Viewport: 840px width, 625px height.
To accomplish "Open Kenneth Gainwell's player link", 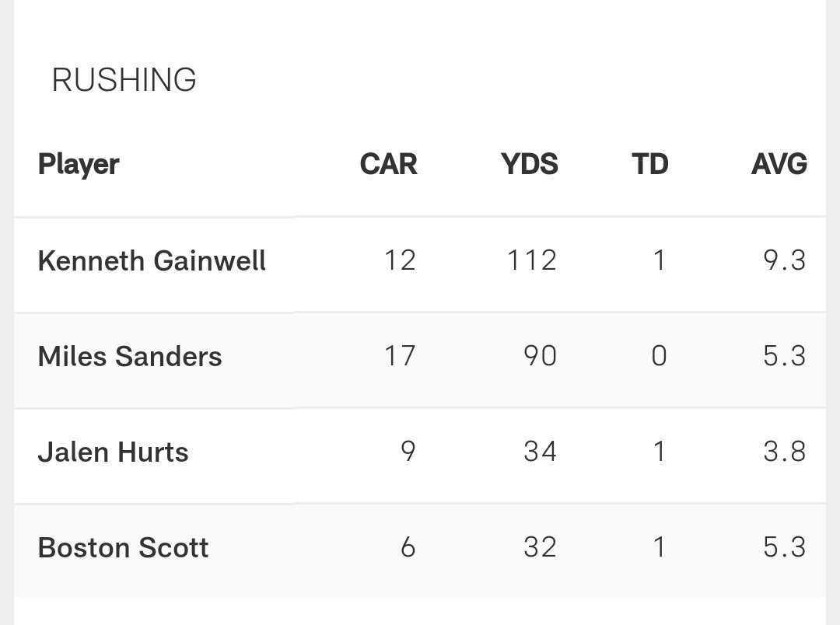I will (x=152, y=261).
